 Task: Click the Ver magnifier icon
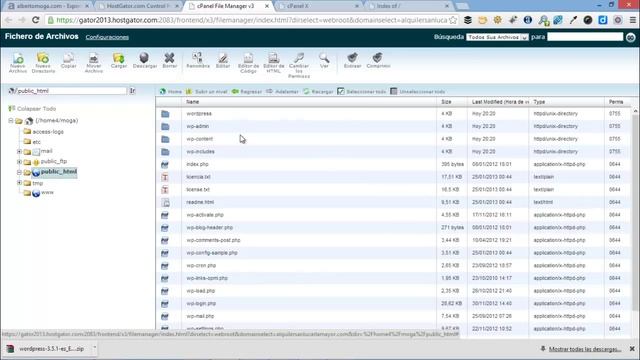(x=324, y=60)
